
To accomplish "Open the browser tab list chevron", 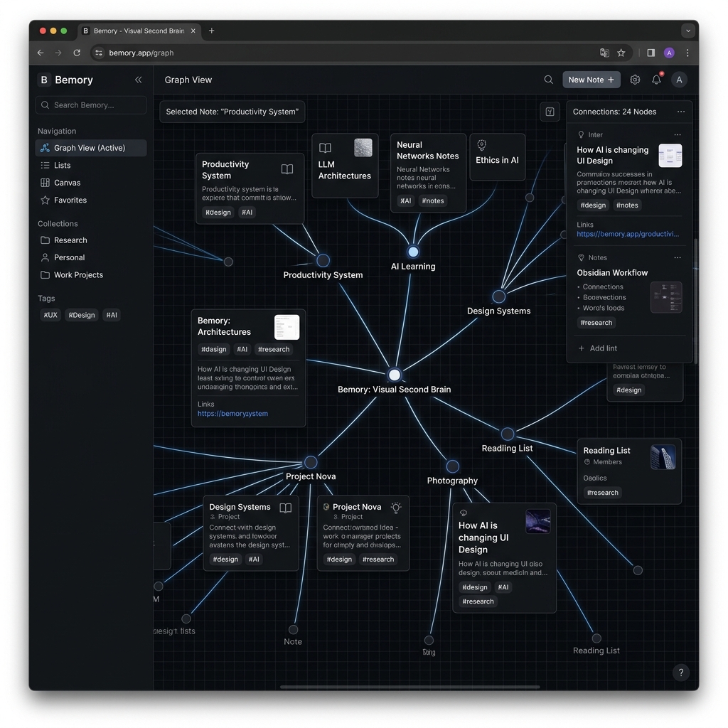I will 688,31.
